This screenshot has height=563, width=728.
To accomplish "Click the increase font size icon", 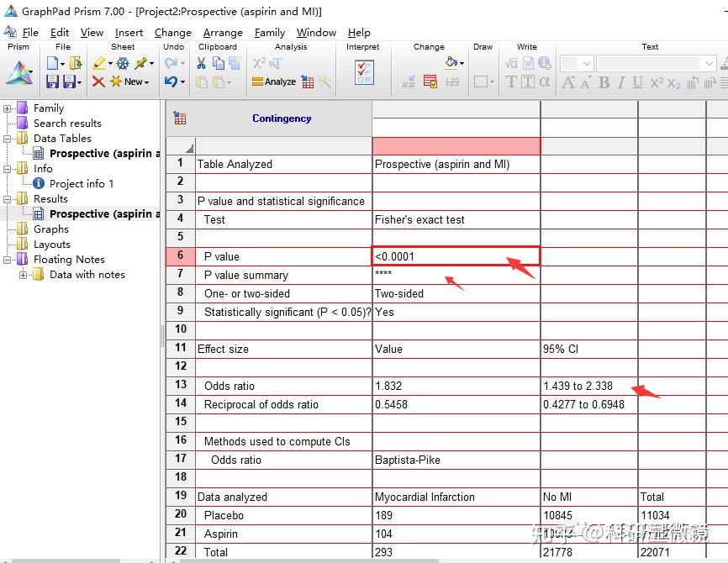I will tap(567, 82).
